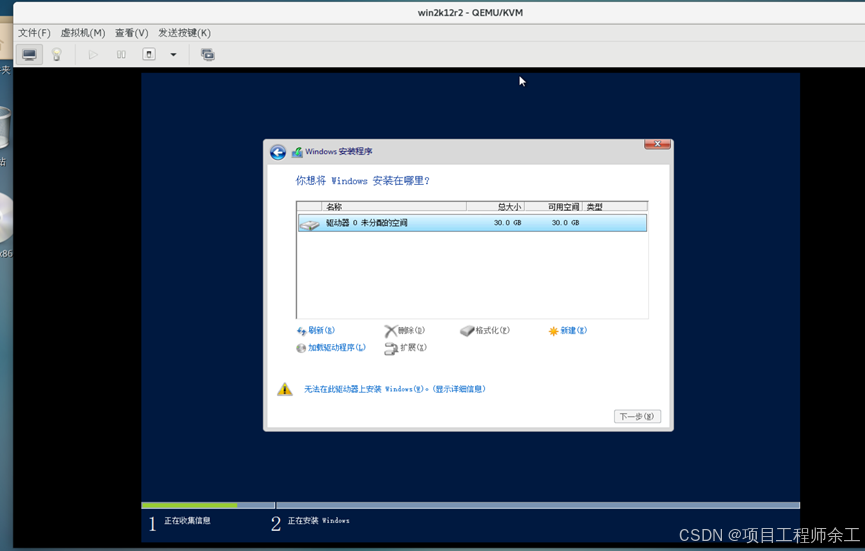Open virtual hardware details lightbulb icon
This screenshot has height=551, width=865.
56,55
